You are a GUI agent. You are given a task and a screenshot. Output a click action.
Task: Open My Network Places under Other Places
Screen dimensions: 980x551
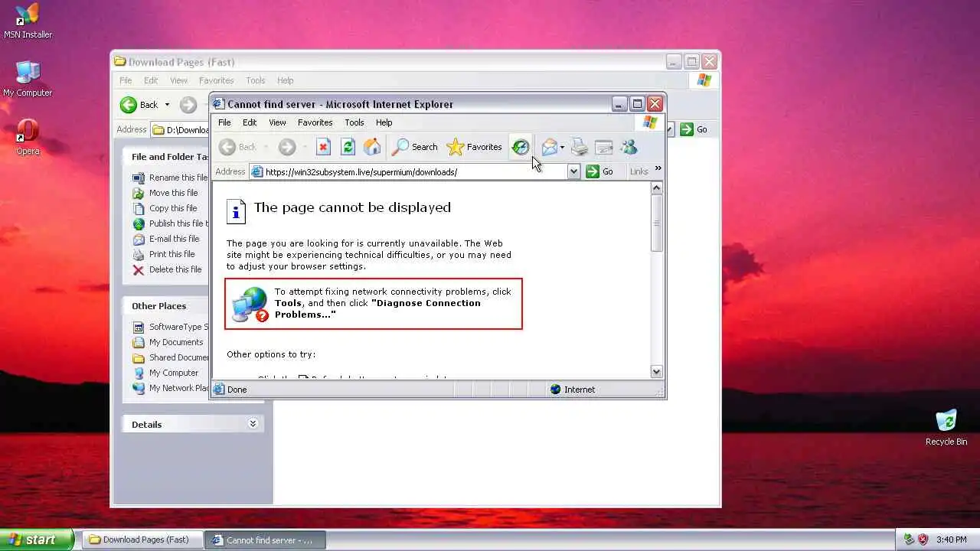(170, 388)
